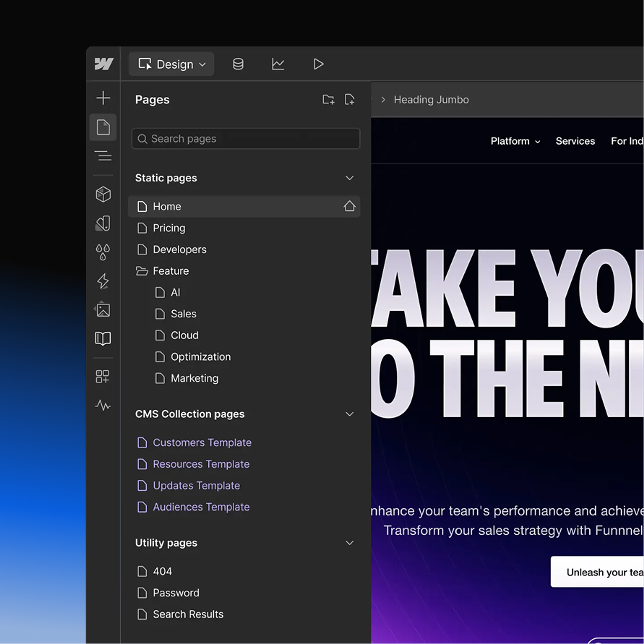This screenshot has width=644, height=644.
Task: Select the Pages panel icon
Action: click(103, 127)
